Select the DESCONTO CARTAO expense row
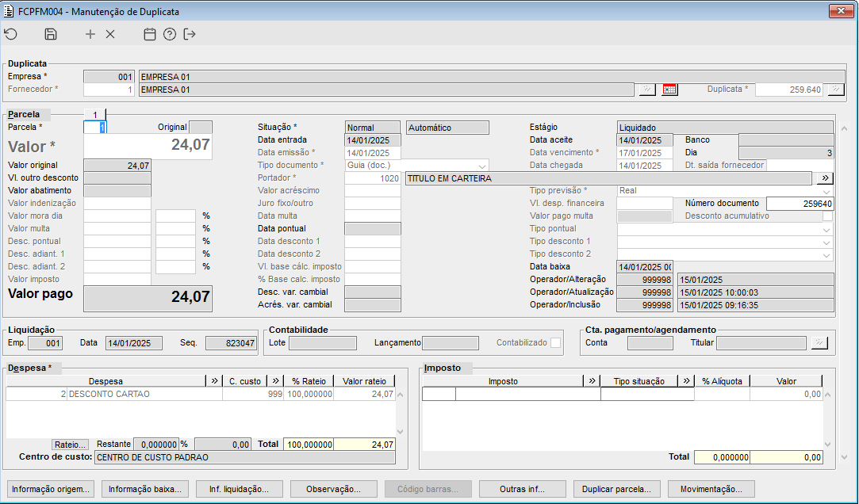 pos(200,394)
